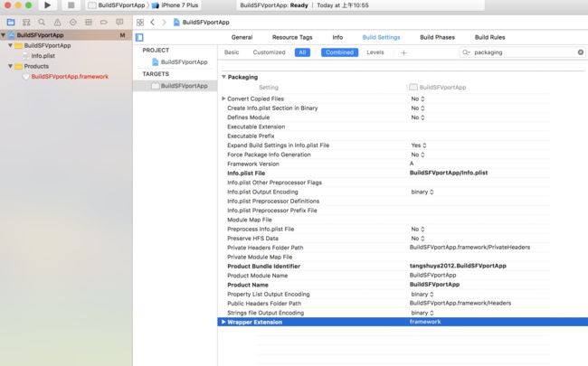Select Combined view mode
The height and width of the screenshot is (366, 588).
[x=339, y=52]
